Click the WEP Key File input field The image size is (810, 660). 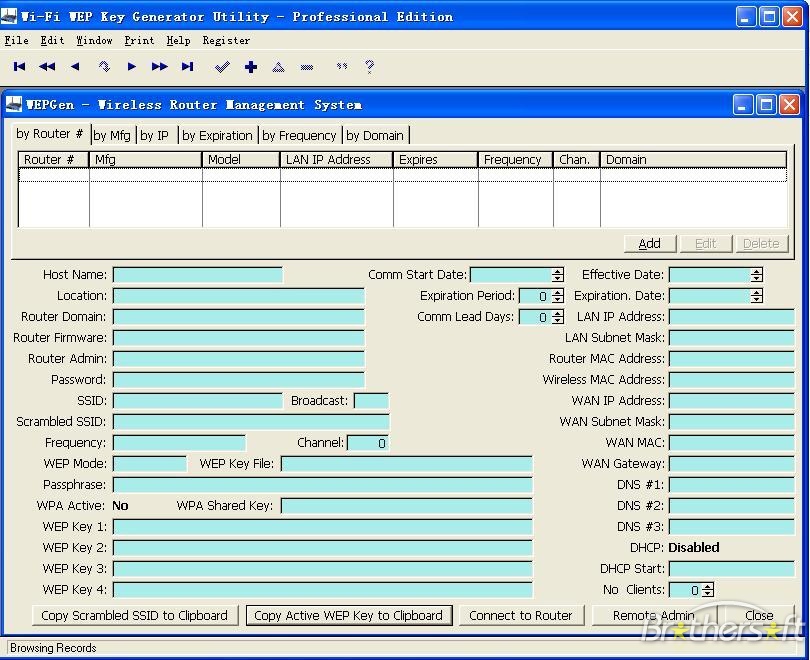[x=407, y=464]
